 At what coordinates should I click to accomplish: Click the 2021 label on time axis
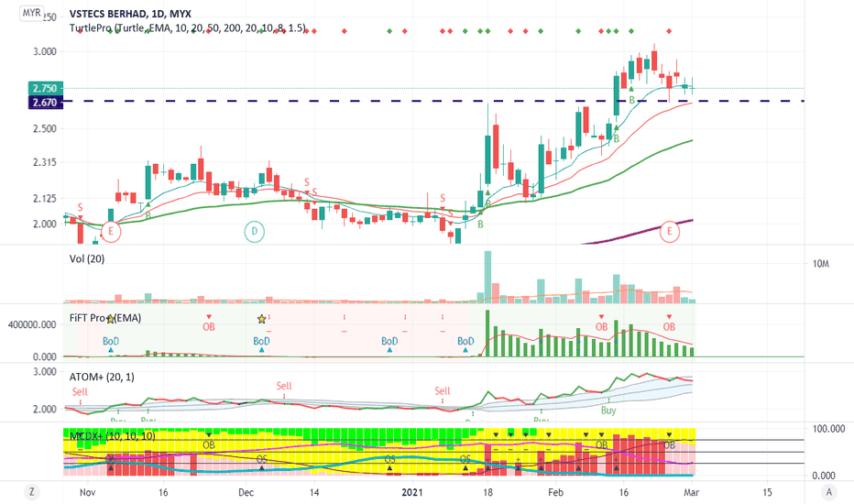(412, 493)
